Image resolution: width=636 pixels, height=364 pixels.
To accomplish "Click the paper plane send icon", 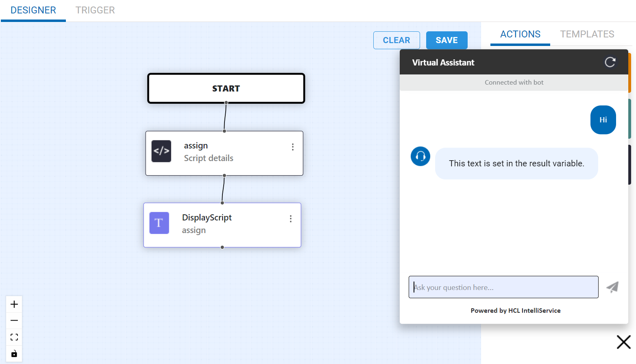I will 612,287.
